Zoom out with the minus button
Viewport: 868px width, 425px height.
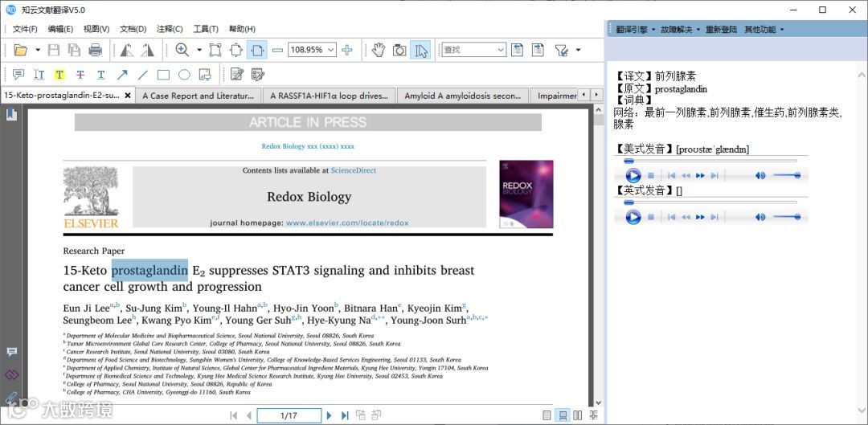pos(278,50)
